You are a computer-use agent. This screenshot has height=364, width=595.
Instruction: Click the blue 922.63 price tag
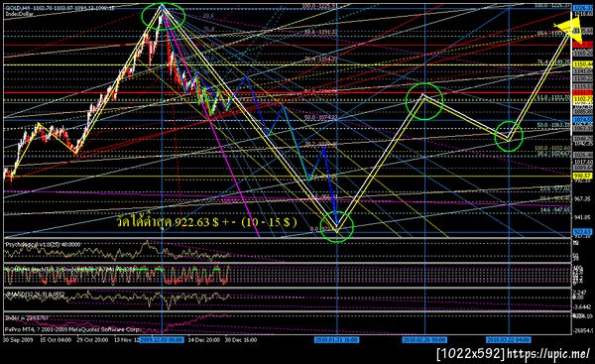[582, 231]
